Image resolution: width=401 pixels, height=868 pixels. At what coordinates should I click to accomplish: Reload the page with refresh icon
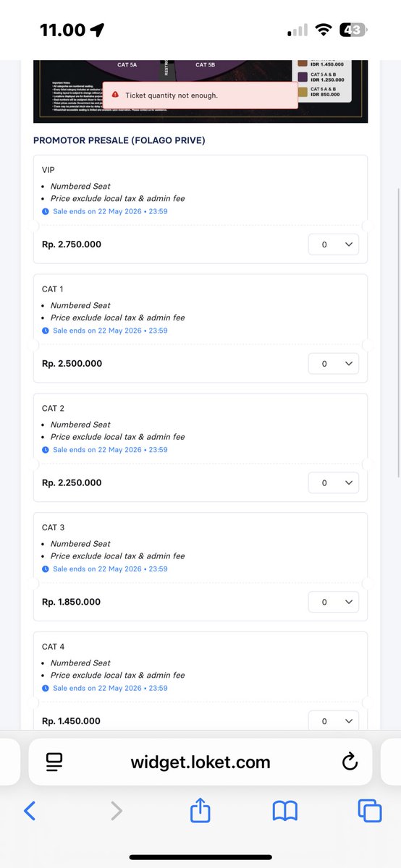(x=350, y=762)
